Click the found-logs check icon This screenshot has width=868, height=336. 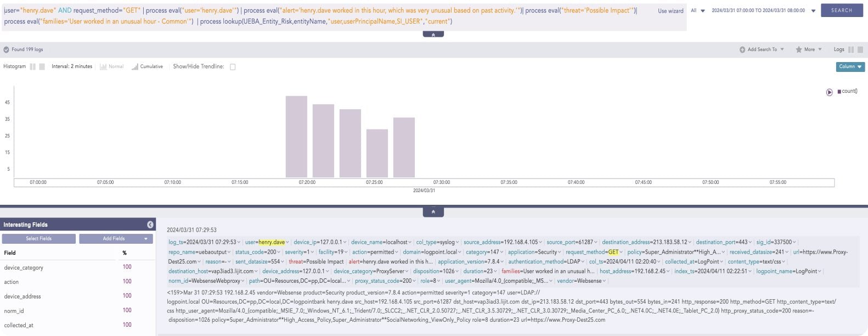pos(6,49)
